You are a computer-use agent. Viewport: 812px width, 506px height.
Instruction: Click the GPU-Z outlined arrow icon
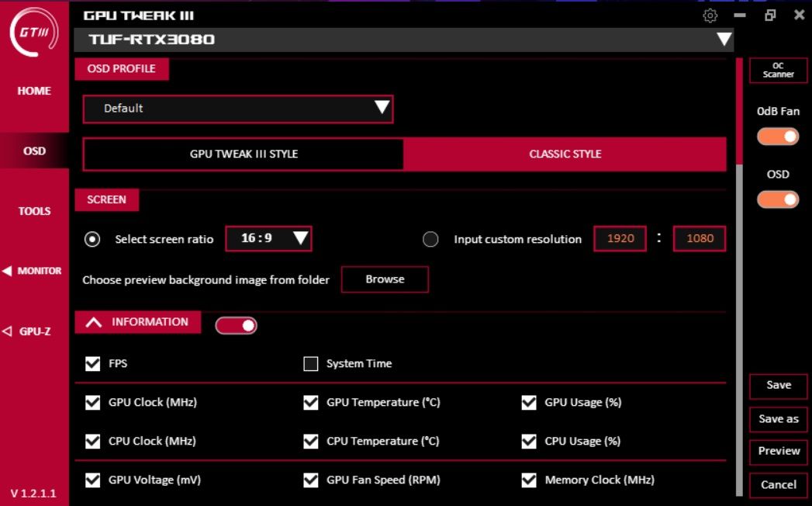click(7, 331)
